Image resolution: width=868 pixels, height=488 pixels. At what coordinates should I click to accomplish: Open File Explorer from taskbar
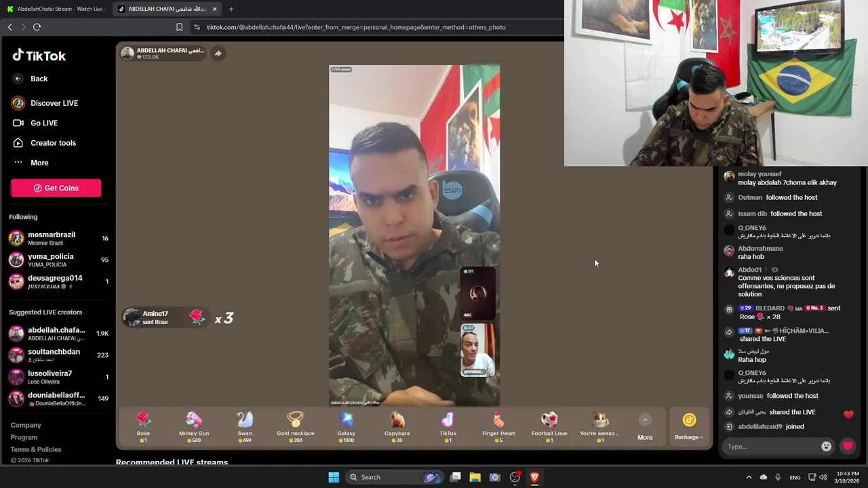pyautogui.click(x=475, y=477)
